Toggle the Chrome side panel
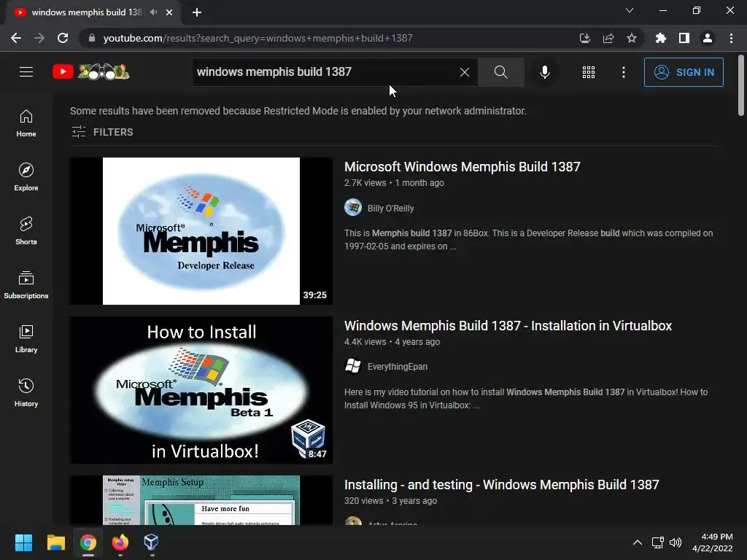The width and height of the screenshot is (747, 560). point(684,38)
